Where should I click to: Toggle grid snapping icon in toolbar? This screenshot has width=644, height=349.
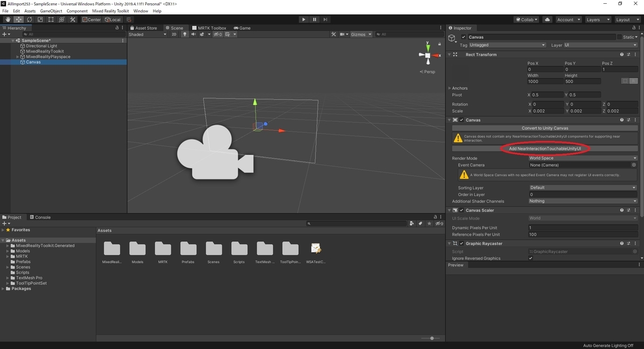[x=129, y=19]
